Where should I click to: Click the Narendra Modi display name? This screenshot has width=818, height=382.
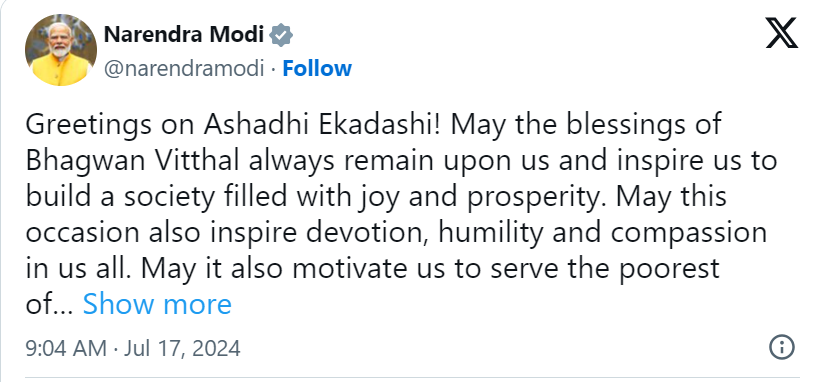184,35
